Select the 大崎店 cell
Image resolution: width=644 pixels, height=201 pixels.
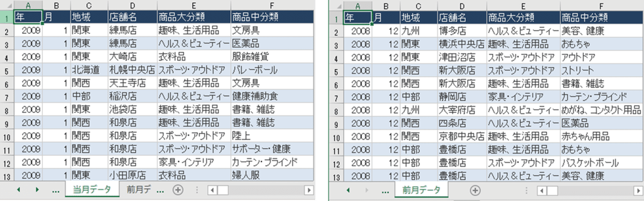[x=132, y=57]
